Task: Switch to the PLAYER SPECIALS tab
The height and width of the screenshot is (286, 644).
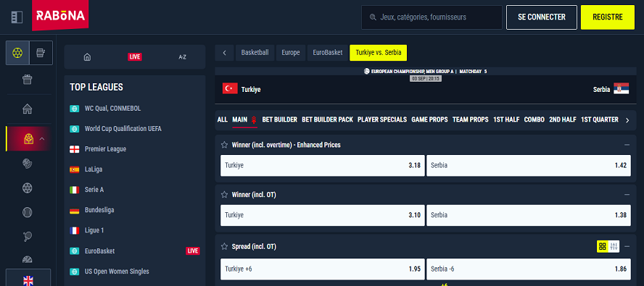Action: pyautogui.click(x=382, y=119)
